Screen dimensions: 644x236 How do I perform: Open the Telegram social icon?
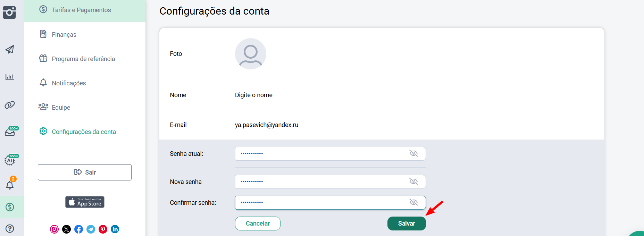point(91,229)
